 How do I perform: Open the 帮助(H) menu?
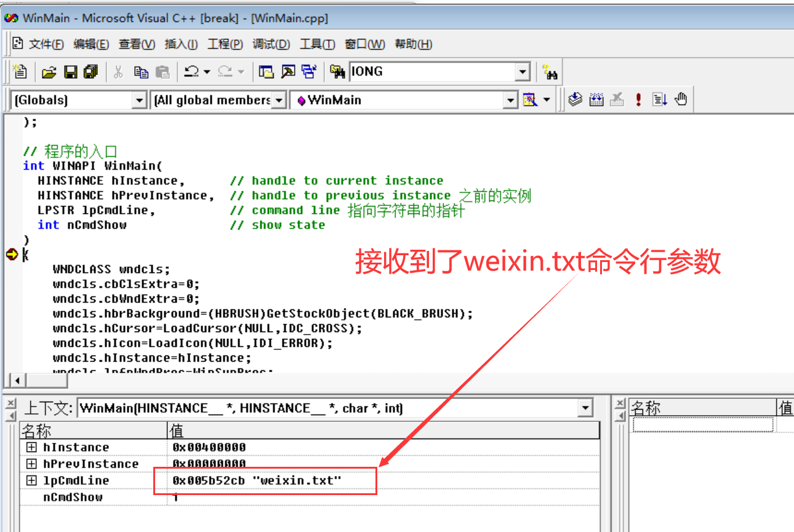(x=413, y=44)
